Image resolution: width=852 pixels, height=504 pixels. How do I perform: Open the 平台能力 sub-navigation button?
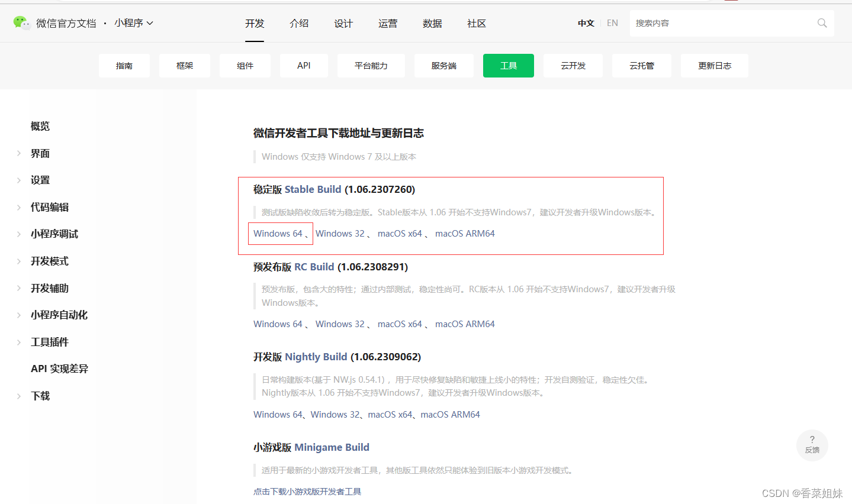371,66
